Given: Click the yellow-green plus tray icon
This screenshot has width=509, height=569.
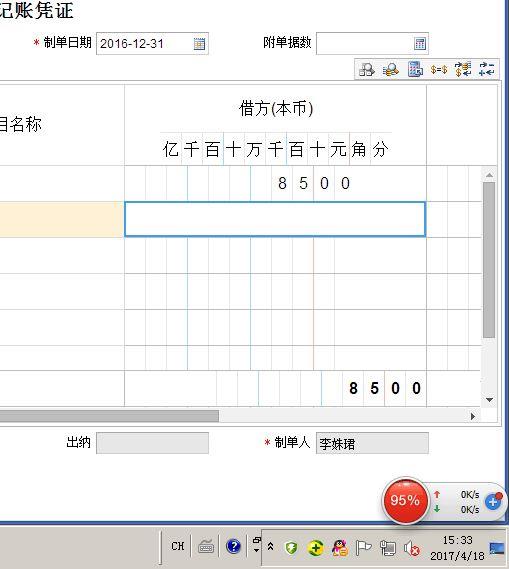Looking at the screenshot, I should [315, 548].
